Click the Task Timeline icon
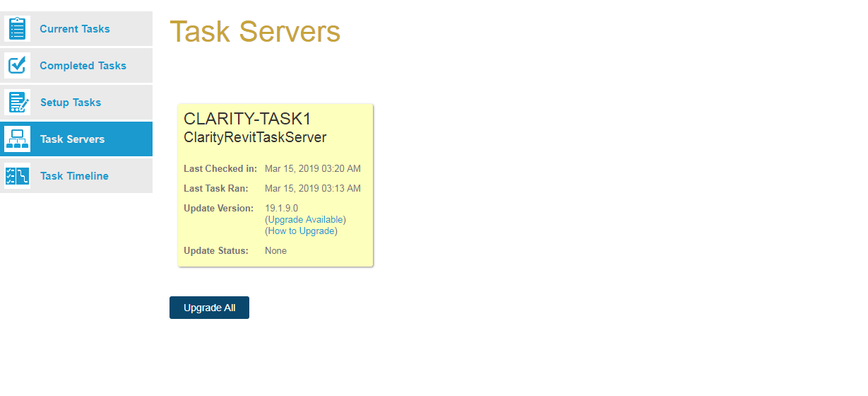868x396 pixels. click(17, 176)
